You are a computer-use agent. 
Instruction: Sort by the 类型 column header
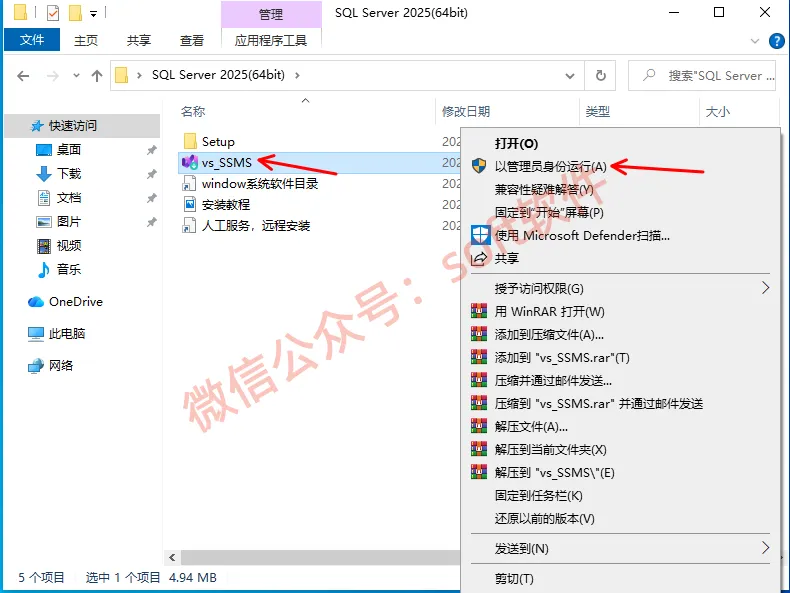pyautogui.click(x=598, y=111)
